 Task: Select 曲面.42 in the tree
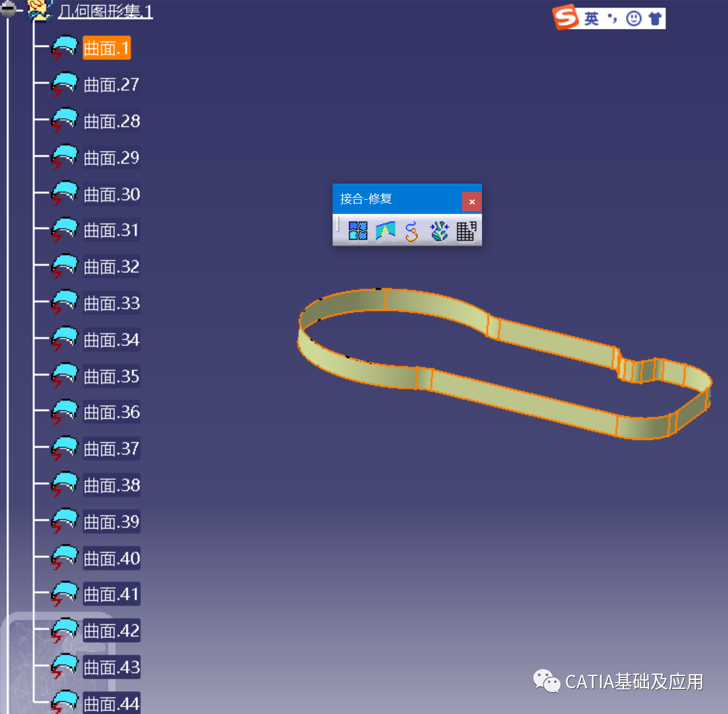(112, 631)
